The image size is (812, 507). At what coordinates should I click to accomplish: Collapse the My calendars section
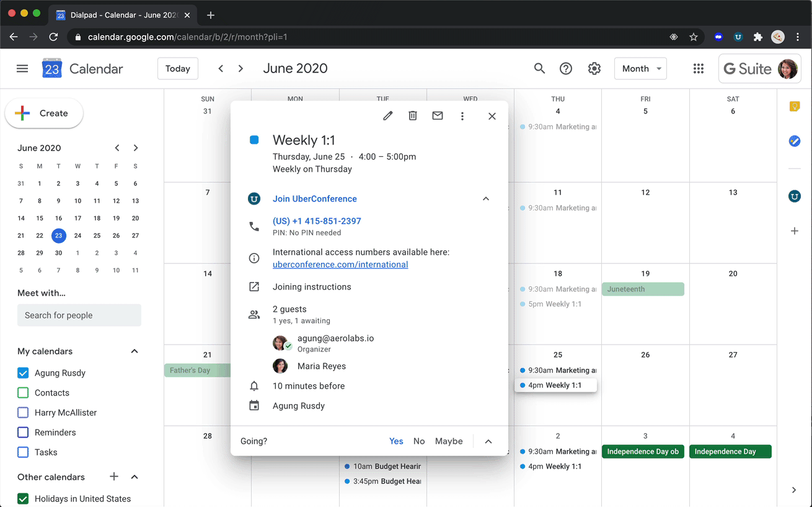coord(135,351)
